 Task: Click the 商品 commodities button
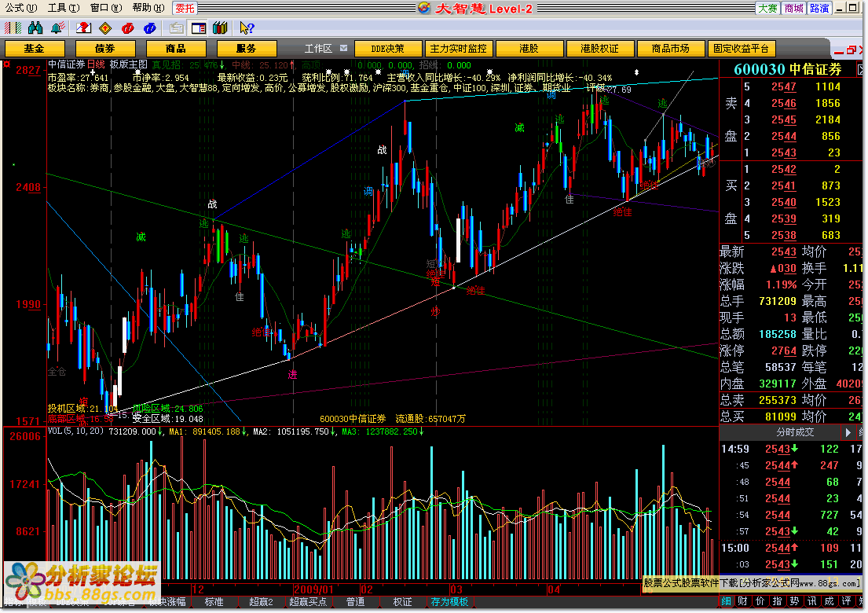(x=176, y=49)
